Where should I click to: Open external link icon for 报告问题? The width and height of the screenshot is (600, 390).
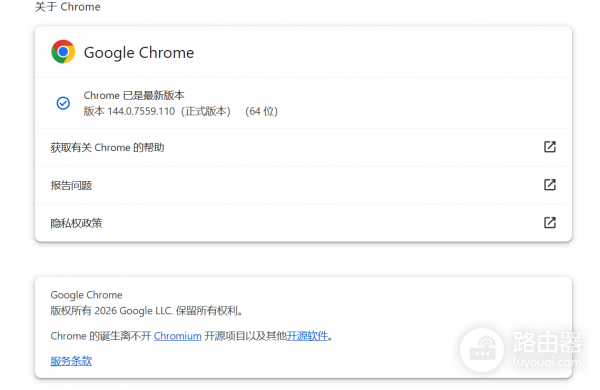(549, 184)
